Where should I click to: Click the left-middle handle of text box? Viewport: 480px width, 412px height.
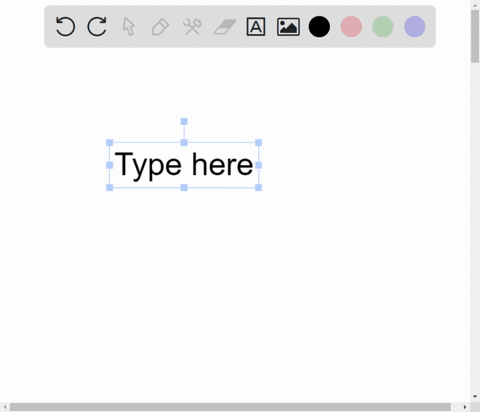click(109, 165)
